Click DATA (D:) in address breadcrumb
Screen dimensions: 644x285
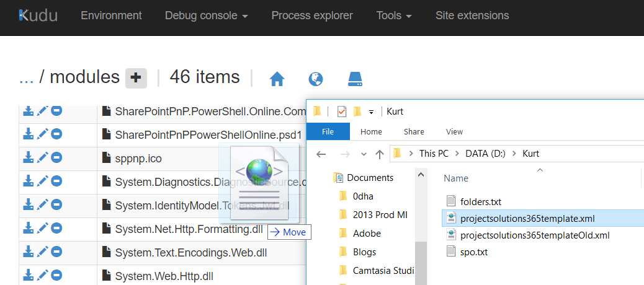point(485,154)
